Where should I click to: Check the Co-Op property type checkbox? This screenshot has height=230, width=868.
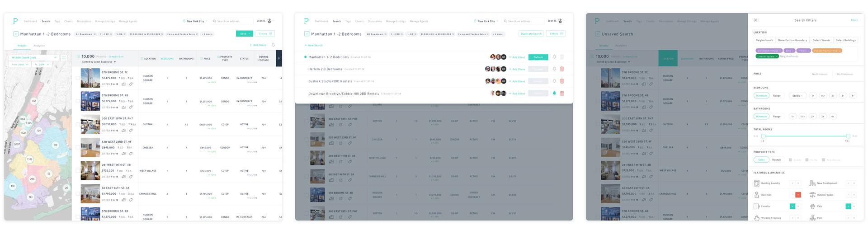807,160
